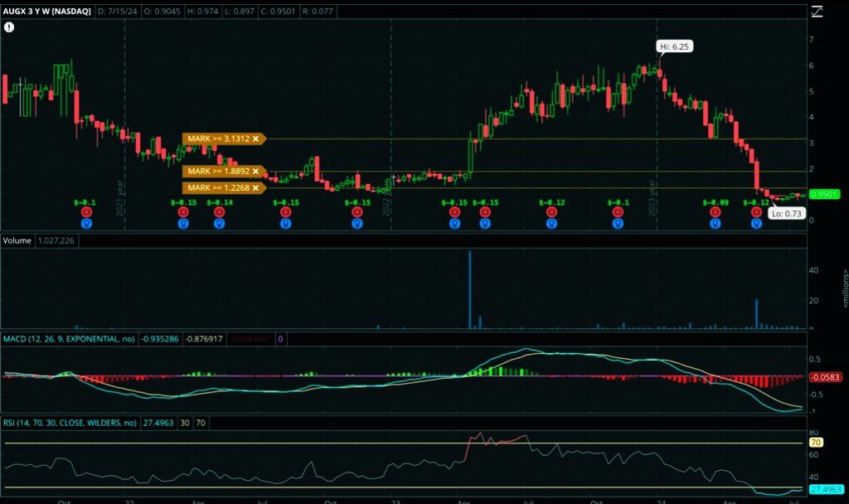Open red earnings icon under the first $-0.12 label
This screenshot has height=504, width=849.
tap(551, 212)
